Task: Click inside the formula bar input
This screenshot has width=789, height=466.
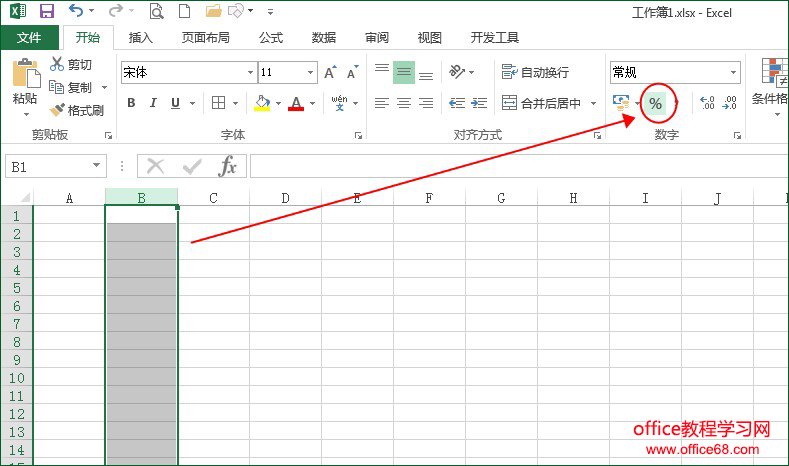Action: (x=519, y=166)
